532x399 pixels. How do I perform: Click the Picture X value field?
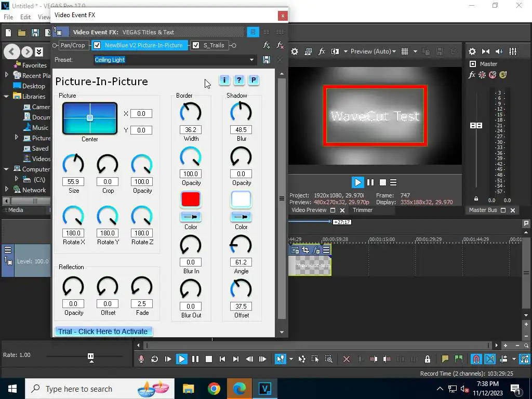coord(141,114)
